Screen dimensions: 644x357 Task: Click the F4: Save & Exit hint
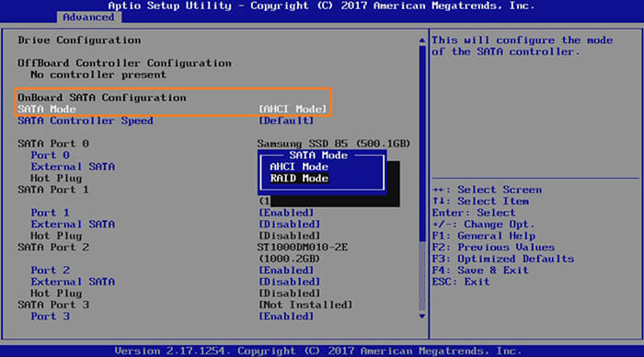[480, 271]
